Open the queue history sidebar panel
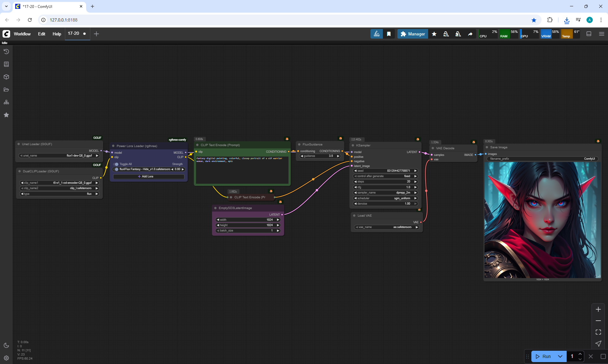Screen dimensions: 608x364 point(6,52)
